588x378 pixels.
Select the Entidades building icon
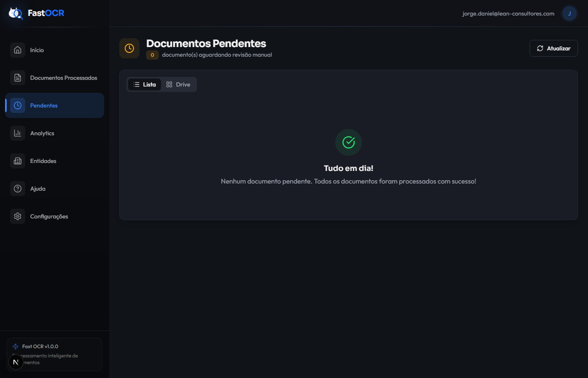(17, 161)
